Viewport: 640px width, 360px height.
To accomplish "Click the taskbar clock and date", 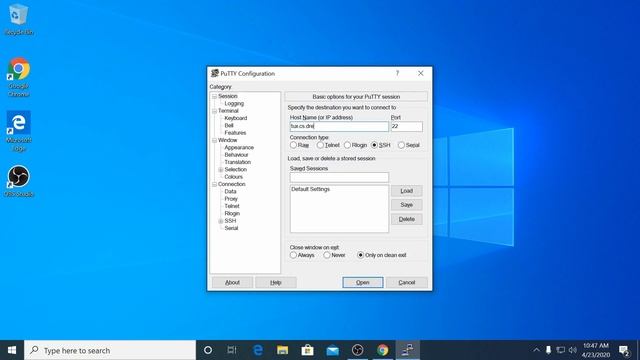I will tap(596, 350).
